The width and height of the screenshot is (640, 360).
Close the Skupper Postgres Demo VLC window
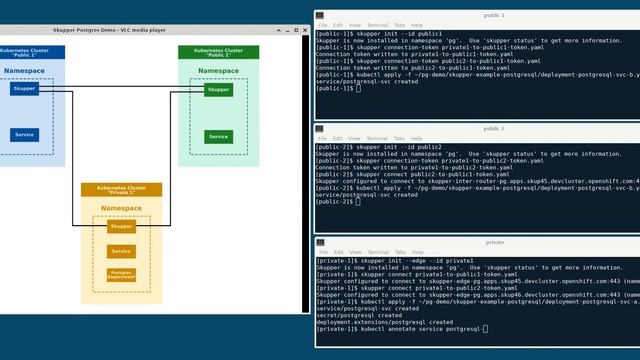tap(305, 30)
